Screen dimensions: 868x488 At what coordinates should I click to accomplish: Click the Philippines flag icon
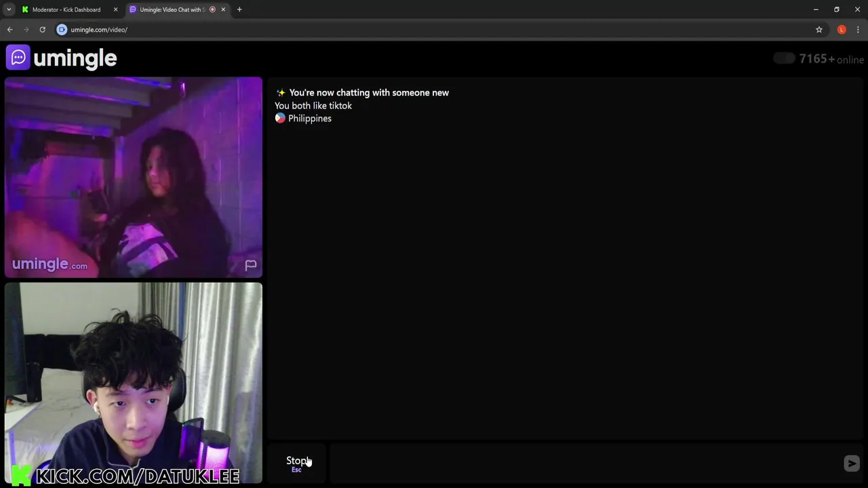[280, 118]
